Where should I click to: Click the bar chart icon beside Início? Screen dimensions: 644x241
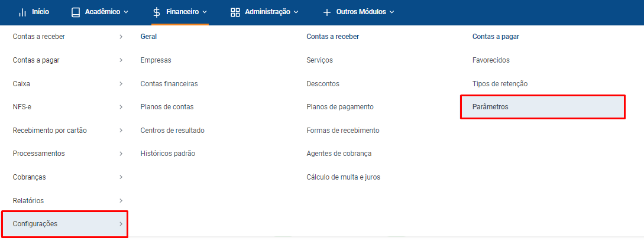click(x=22, y=12)
